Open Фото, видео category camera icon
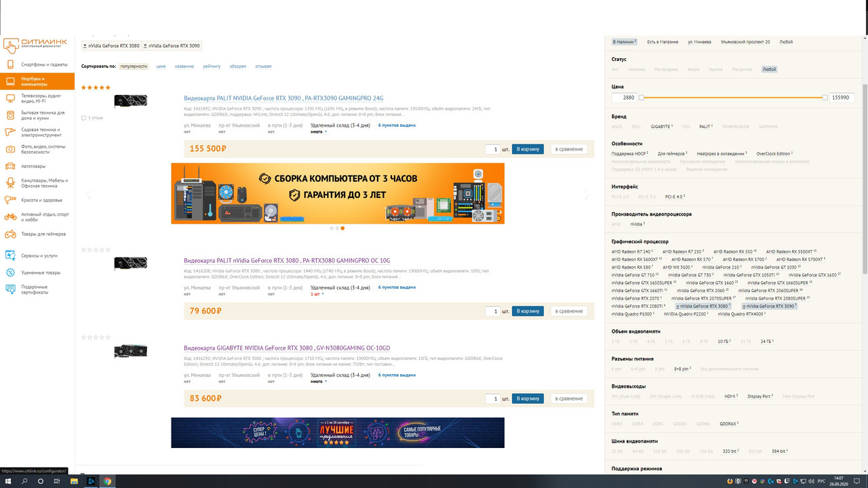 tap(10, 149)
